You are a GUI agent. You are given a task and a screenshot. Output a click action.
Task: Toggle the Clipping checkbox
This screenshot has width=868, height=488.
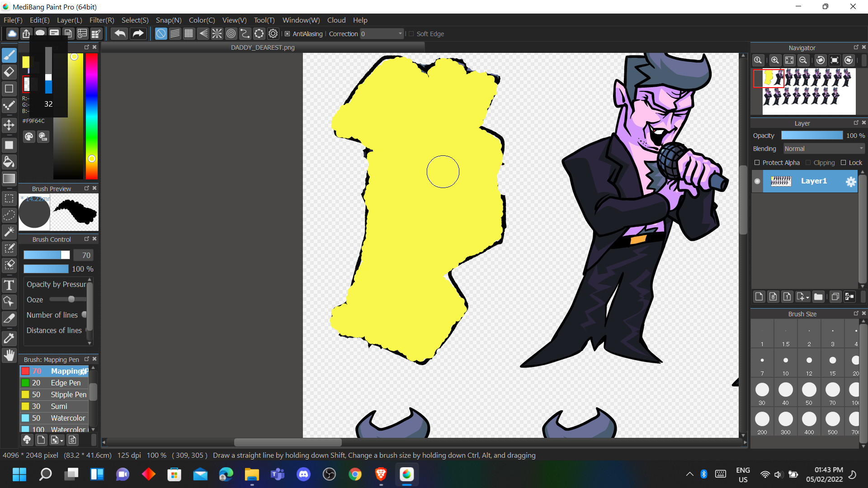pos(808,163)
